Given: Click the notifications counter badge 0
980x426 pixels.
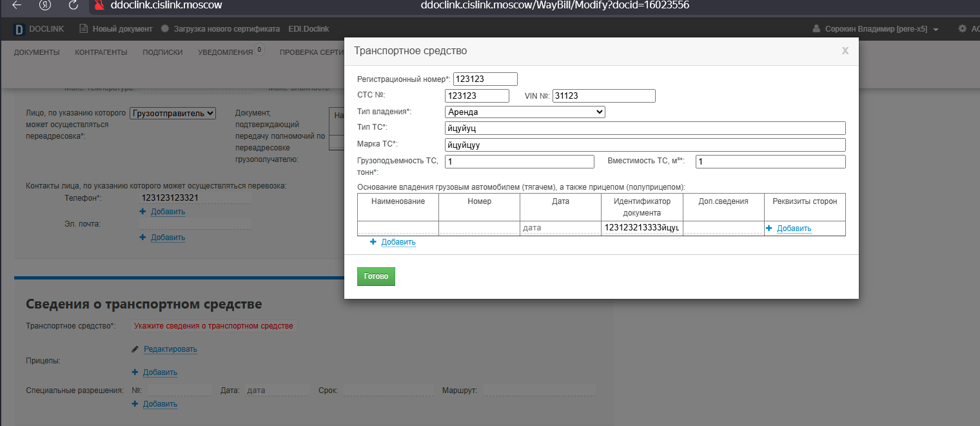Looking at the screenshot, I should click(x=259, y=49).
